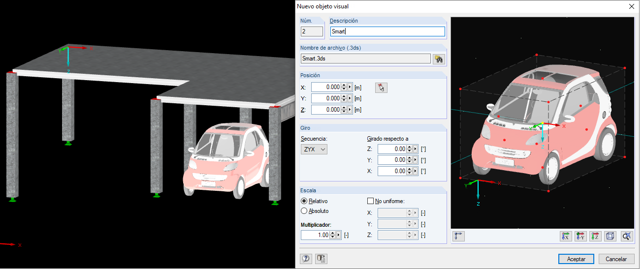Click the spinner arrows of Giro Z angle
Screen dimensions: 644x269
click(410, 149)
